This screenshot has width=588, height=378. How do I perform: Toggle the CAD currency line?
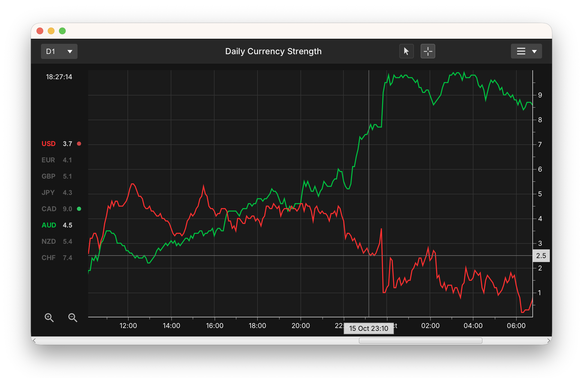[57, 209]
